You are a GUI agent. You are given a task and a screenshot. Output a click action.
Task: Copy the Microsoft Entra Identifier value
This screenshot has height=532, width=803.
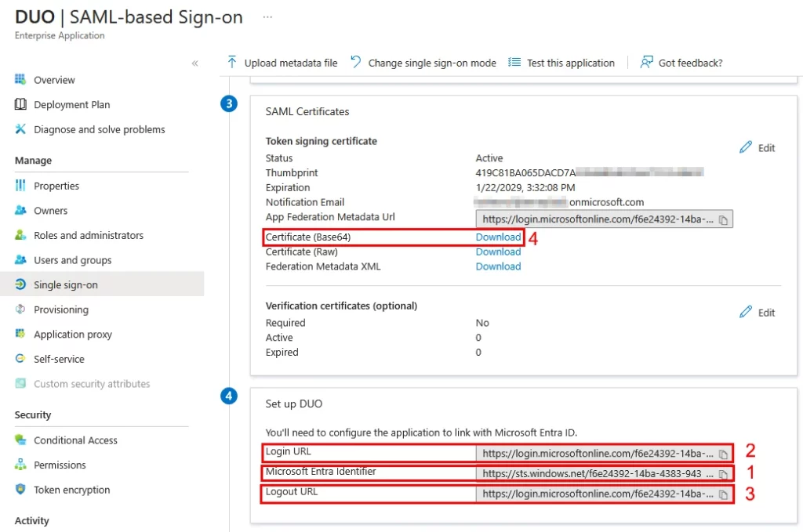click(723, 475)
